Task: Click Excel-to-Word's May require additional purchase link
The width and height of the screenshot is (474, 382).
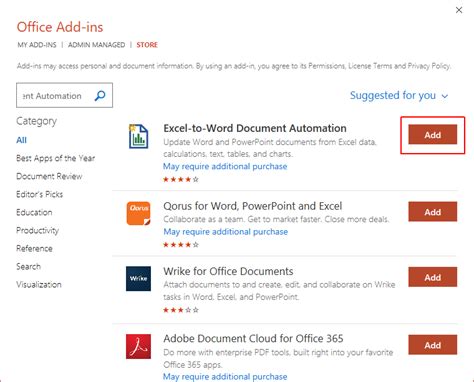Action: pos(225,166)
